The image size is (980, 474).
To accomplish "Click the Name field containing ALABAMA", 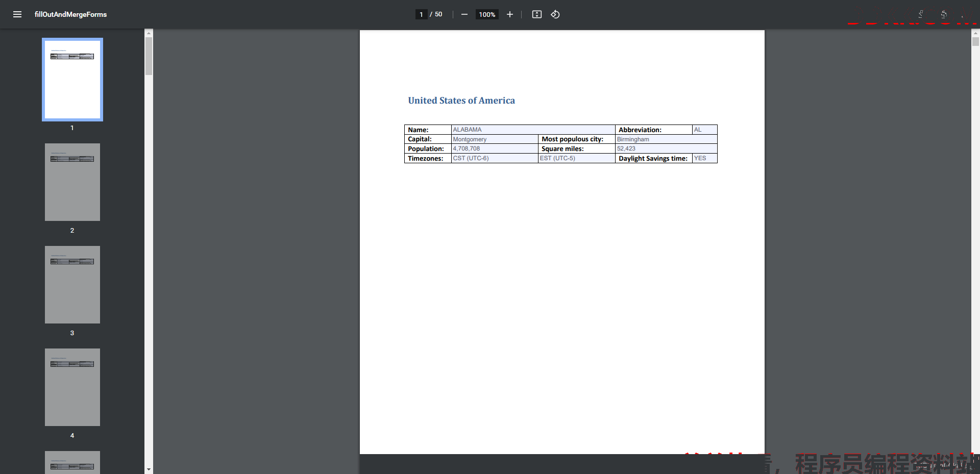I will 533,130.
